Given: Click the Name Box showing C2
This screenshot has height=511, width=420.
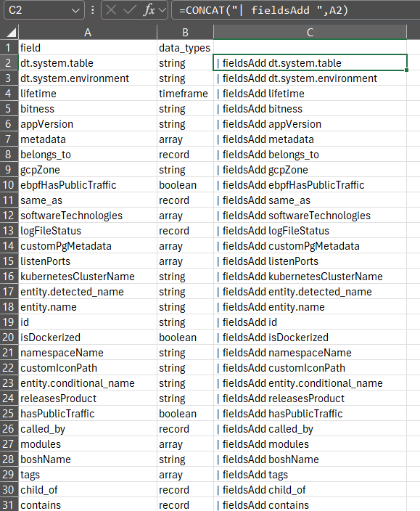Looking at the screenshot, I should [x=44, y=10].
